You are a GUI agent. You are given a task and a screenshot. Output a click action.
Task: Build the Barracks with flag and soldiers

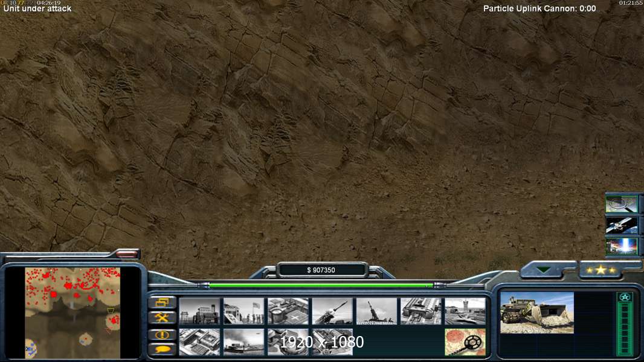244,311
